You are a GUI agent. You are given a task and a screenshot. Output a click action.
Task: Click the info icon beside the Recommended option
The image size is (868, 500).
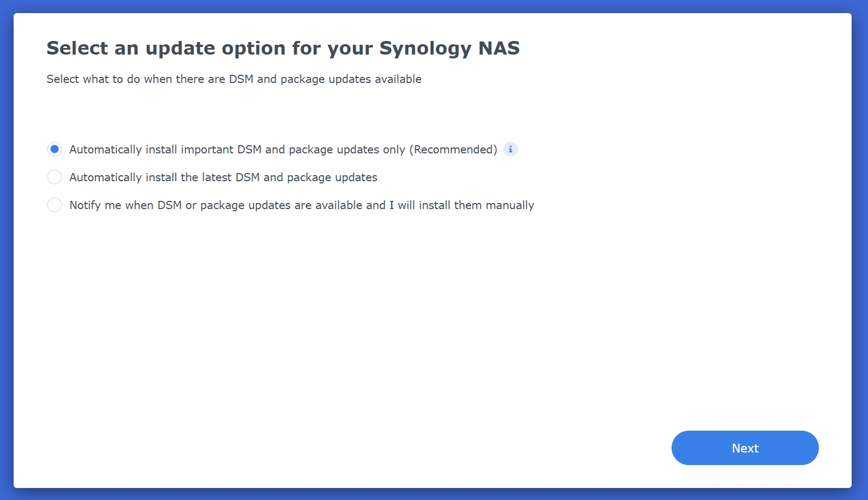tap(510, 149)
